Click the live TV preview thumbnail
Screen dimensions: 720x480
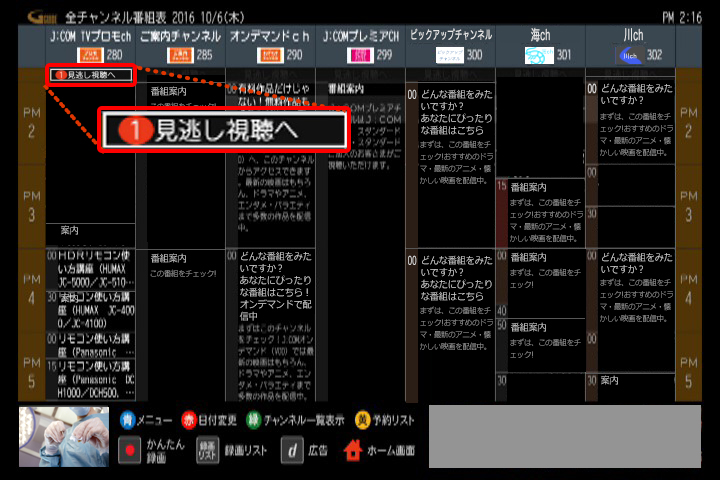click(x=64, y=437)
